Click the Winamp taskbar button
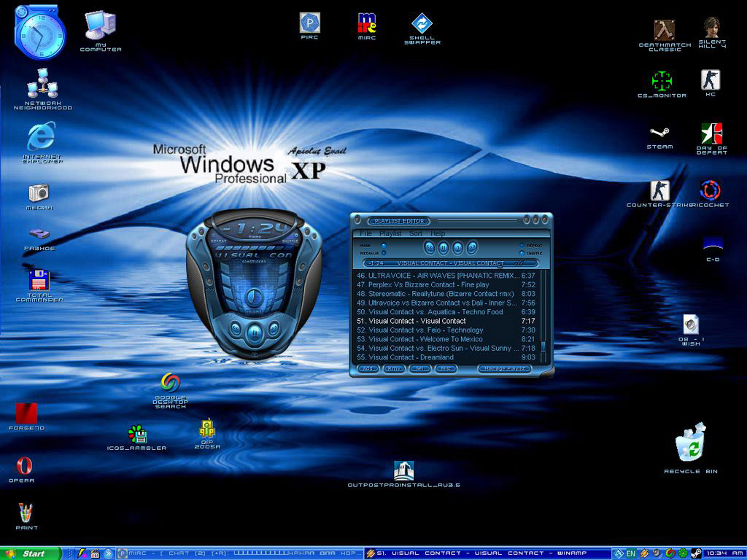Screen dimensions: 747x560 (x=487, y=553)
